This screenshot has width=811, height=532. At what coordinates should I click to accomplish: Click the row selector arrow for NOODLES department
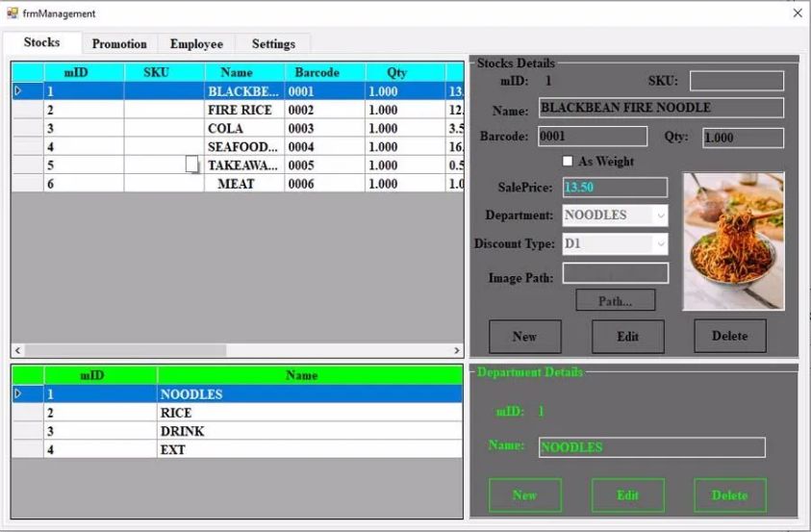click(17, 393)
